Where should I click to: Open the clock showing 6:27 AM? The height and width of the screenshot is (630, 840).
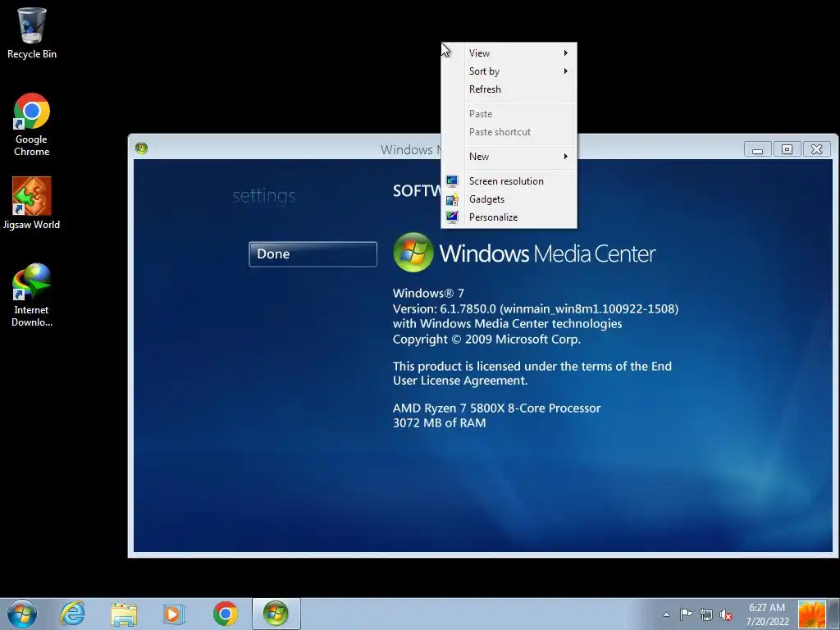[x=767, y=614]
